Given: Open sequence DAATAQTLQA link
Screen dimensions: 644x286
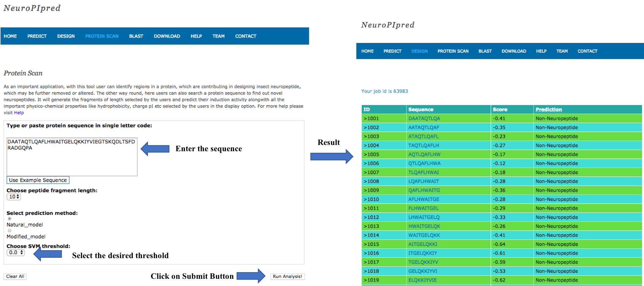Looking at the screenshot, I should [424, 118].
